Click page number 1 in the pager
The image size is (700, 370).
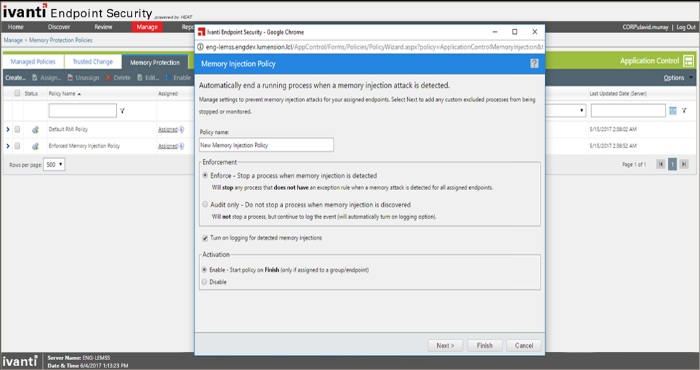(672, 164)
